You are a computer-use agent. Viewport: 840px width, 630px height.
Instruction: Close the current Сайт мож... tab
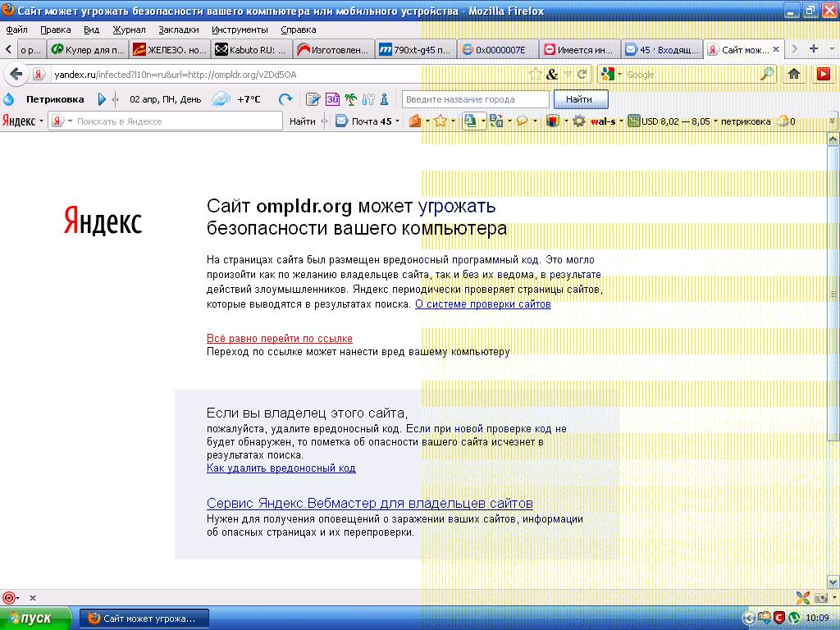coord(776,49)
